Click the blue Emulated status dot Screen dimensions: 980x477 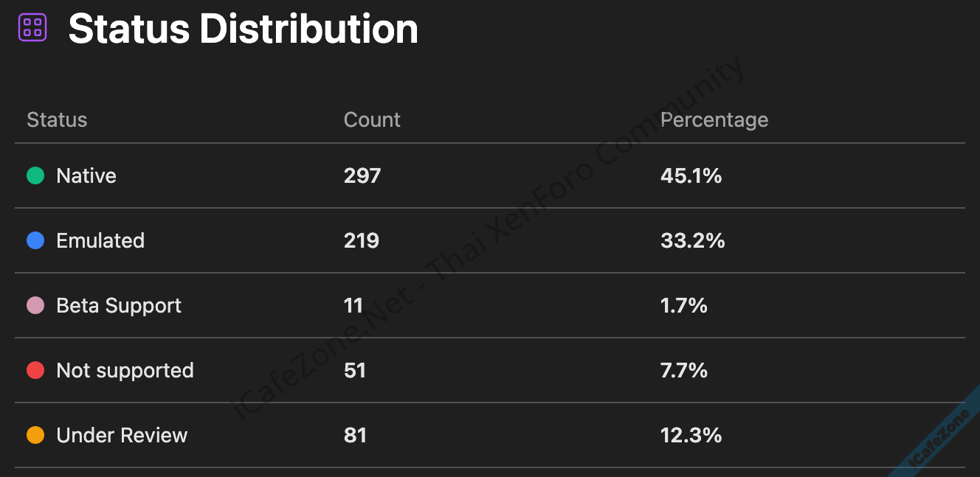pos(35,240)
